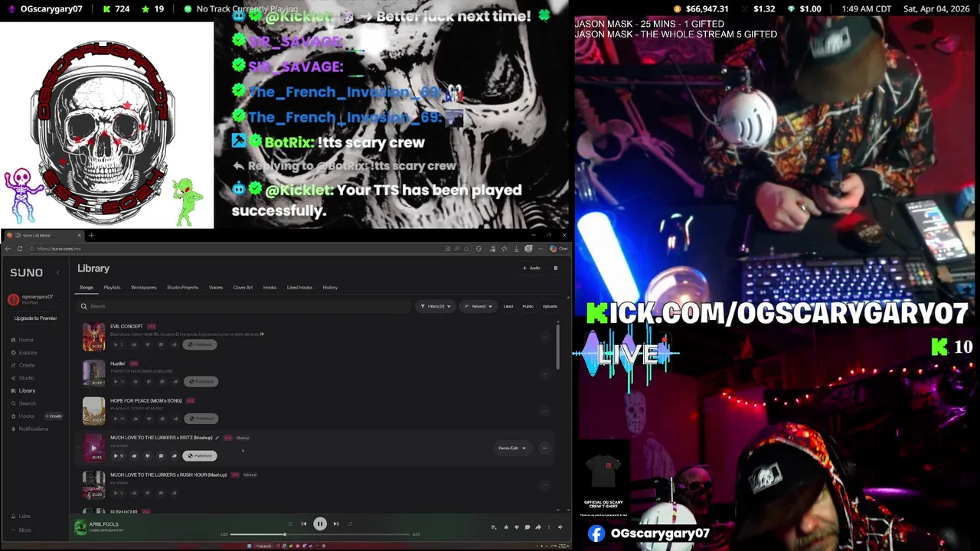The width and height of the screenshot is (980, 551).
Task: Collapse the Suno sidebar chevron
Action: pos(57,272)
